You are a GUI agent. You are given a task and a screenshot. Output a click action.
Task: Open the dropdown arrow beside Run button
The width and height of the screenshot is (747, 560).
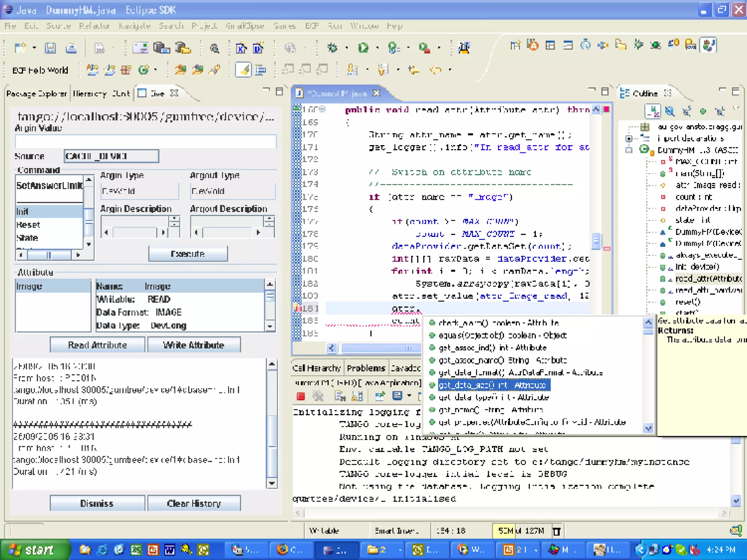(x=378, y=48)
